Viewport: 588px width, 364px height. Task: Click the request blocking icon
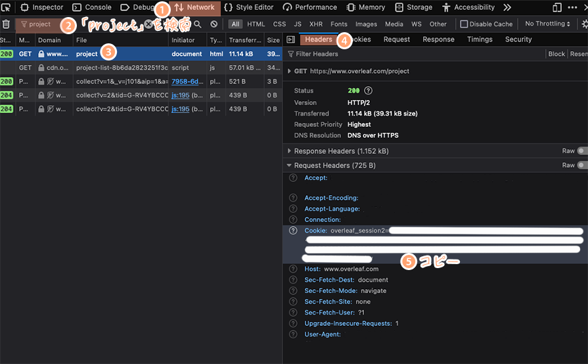coord(214,24)
